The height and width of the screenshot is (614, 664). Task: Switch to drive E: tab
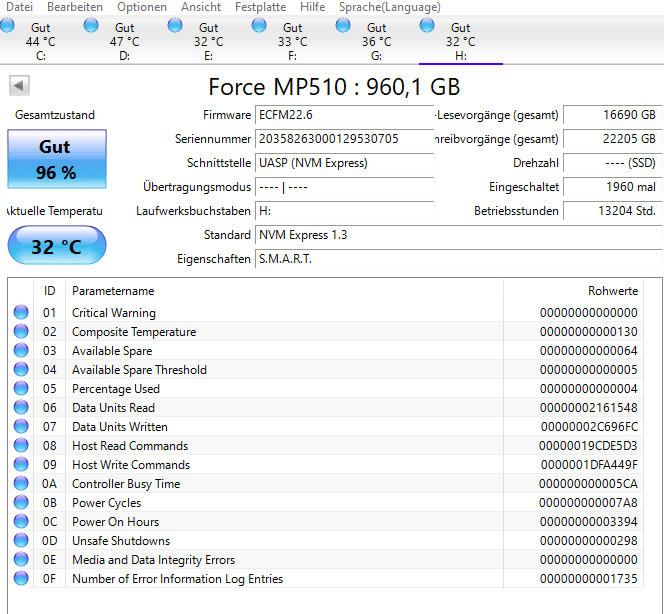208,41
